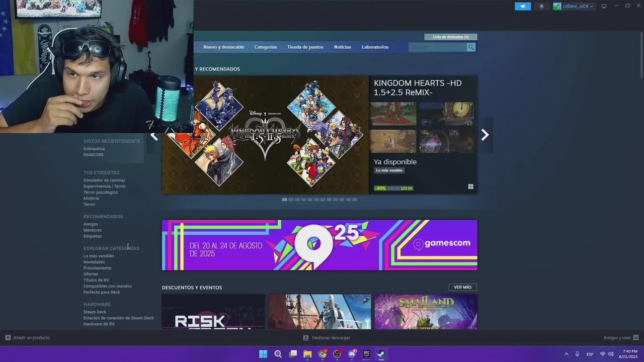Select the Terror tag
The width and height of the screenshot is (644, 362).
pos(89,204)
